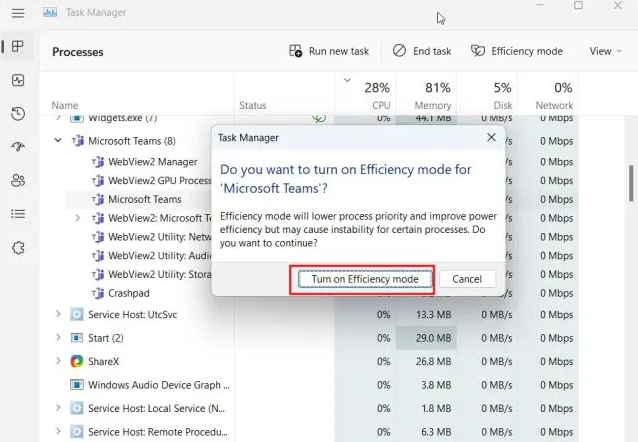Screen dimensions: 638x442
Task: Confirm Turn on Efficiency mode
Action: [x=365, y=279]
